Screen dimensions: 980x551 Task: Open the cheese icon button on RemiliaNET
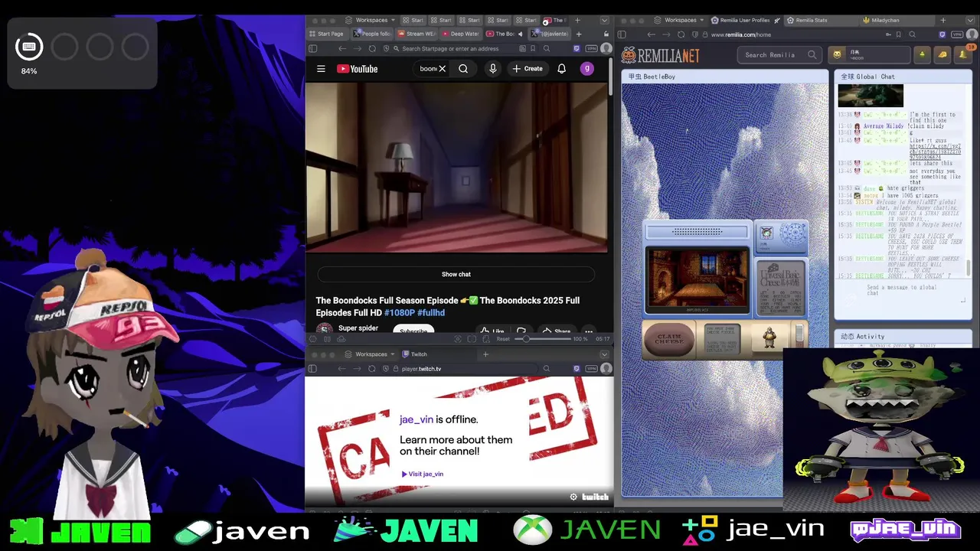(x=942, y=54)
